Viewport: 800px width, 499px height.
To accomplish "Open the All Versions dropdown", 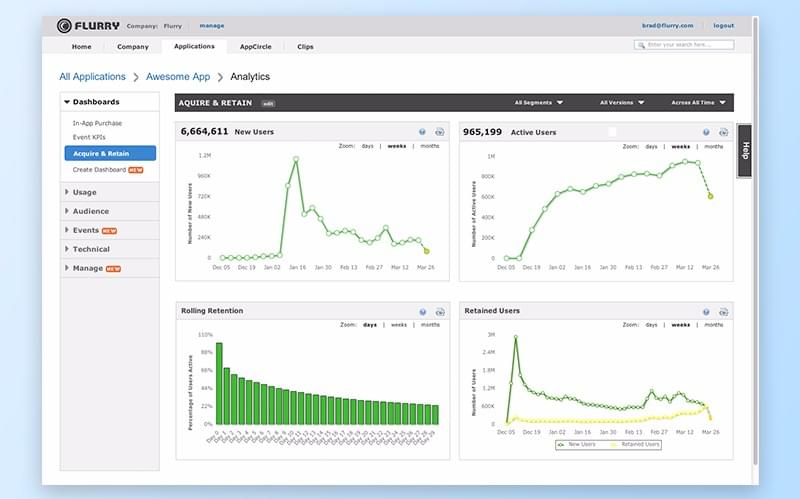I will coord(622,103).
